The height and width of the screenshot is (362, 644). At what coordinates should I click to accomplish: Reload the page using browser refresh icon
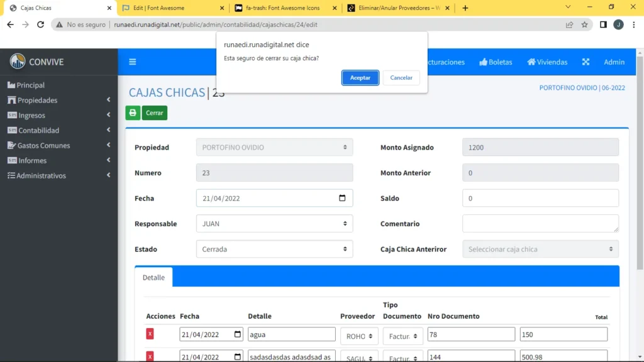point(41,25)
